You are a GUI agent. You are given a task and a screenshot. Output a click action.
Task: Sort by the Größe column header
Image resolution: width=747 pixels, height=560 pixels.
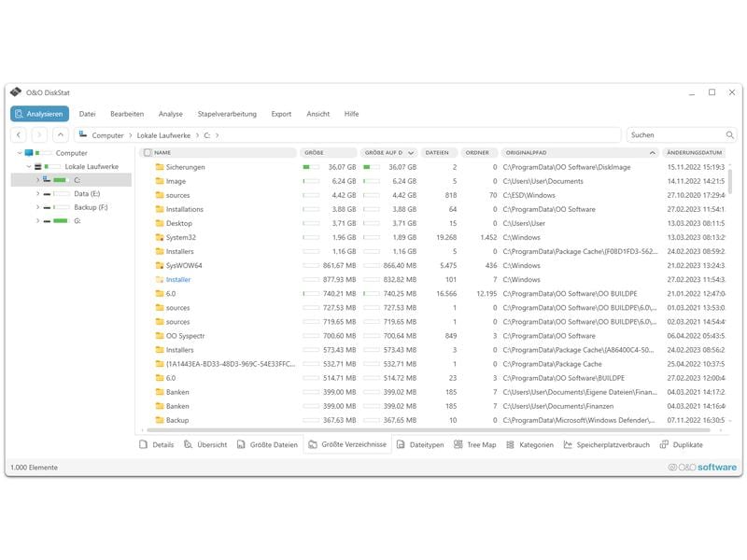(329, 153)
